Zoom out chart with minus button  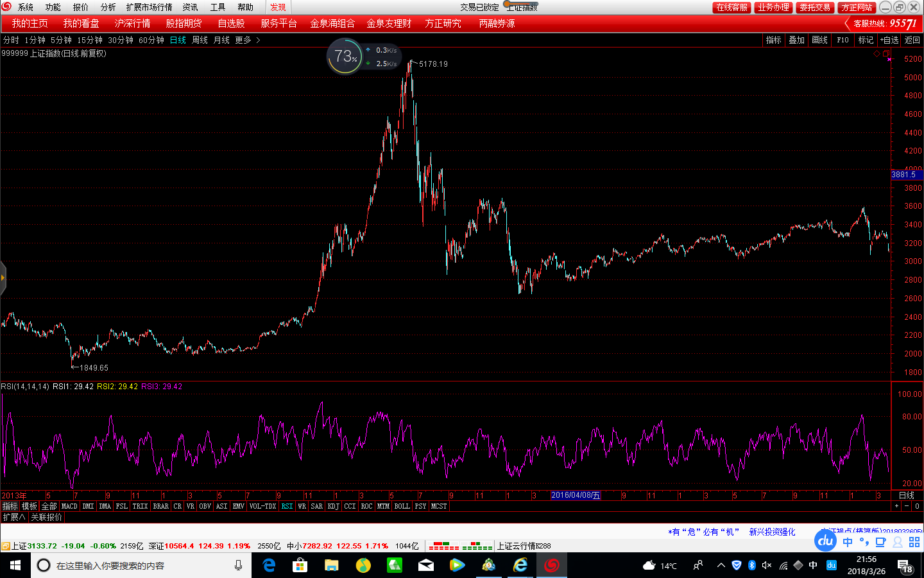[907, 506]
